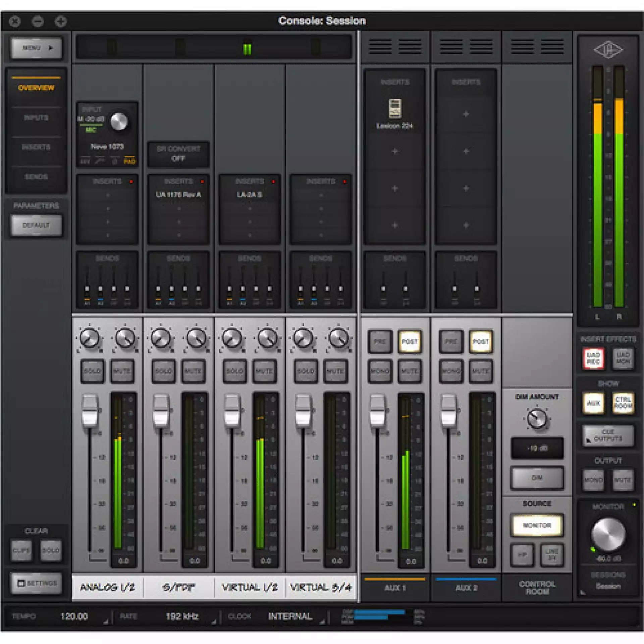Screen dimensions: 644x644
Task: Solo the Virtual 1/2 channel
Action: click(x=234, y=371)
